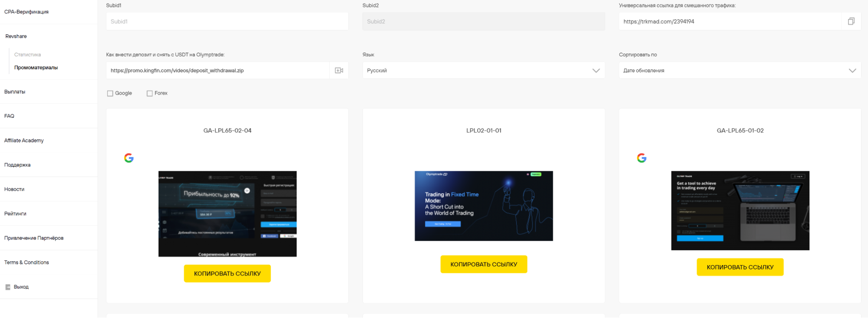Open Новости news page
Screen dimensions: 868x318
[x=14, y=189]
